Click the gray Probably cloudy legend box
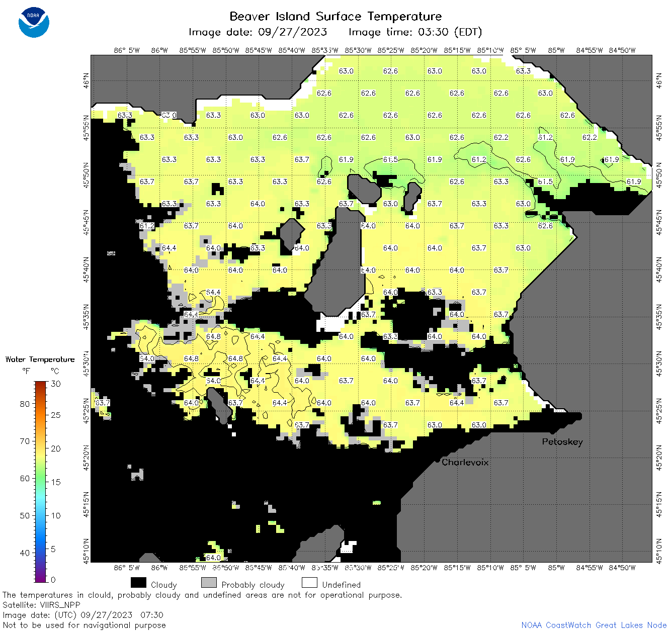 coord(209,583)
